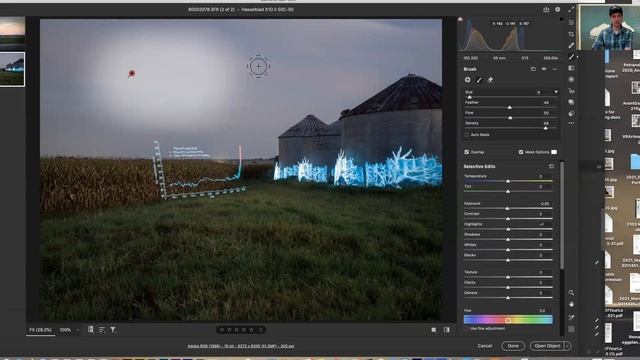The height and width of the screenshot is (360, 640).
Task: Choose the add-to-brush paint mode
Action: [479, 80]
